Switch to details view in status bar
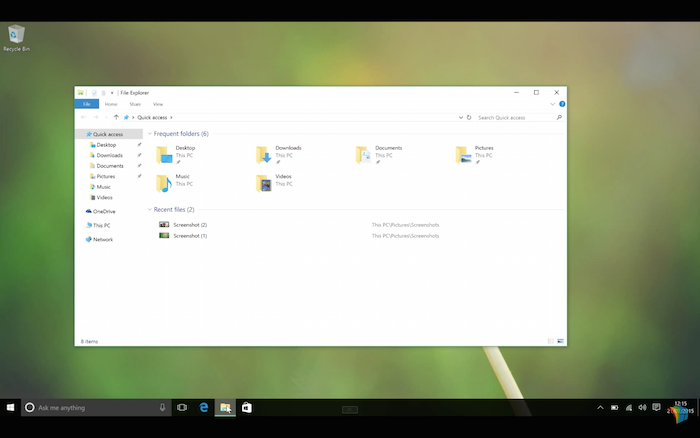700x438 pixels. click(551, 341)
